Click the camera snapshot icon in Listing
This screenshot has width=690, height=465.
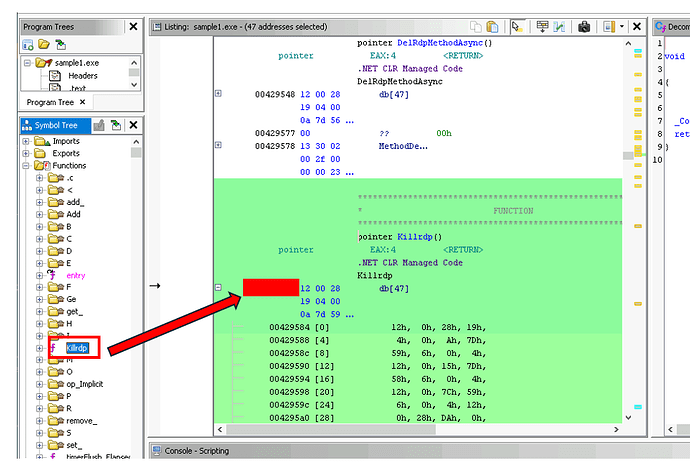(x=584, y=27)
